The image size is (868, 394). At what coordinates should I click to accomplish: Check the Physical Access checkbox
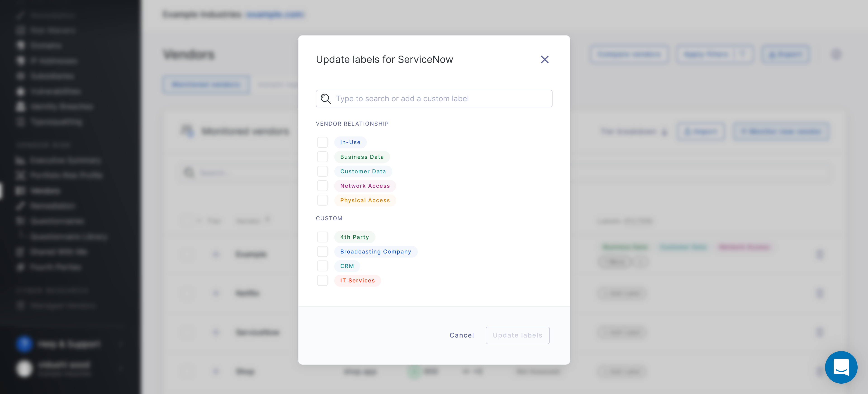tap(323, 200)
